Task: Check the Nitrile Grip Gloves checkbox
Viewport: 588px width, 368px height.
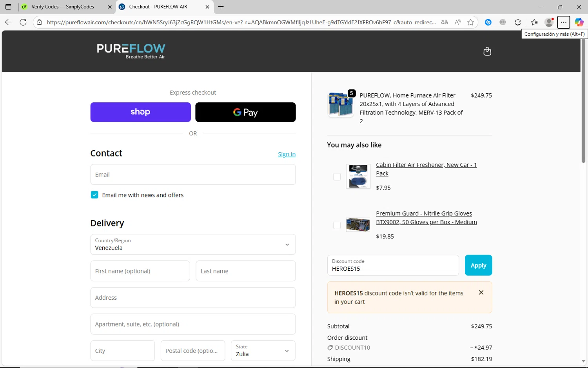Action: (x=337, y=225)
